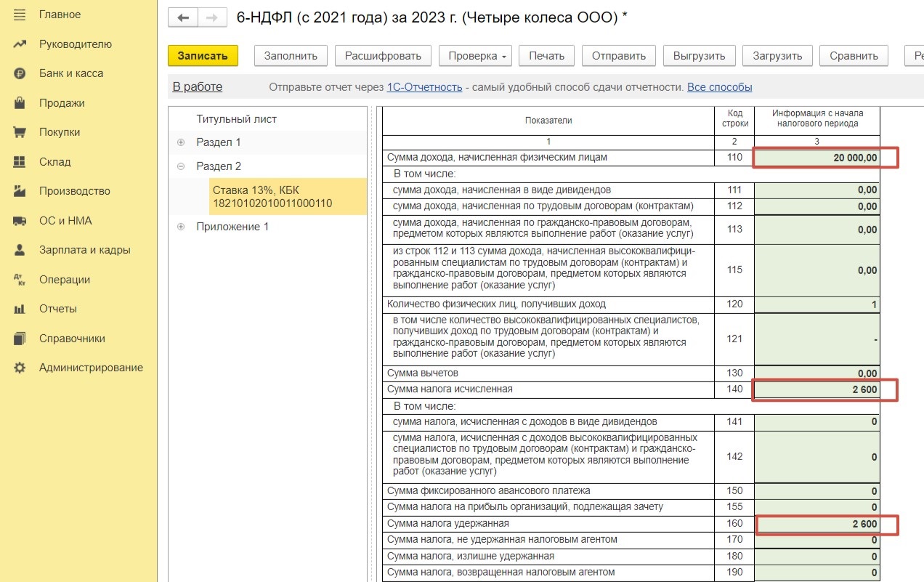924x582 pixels.
Task: Click line 130 Сумма вычетов field
Action: click(816, 373)
